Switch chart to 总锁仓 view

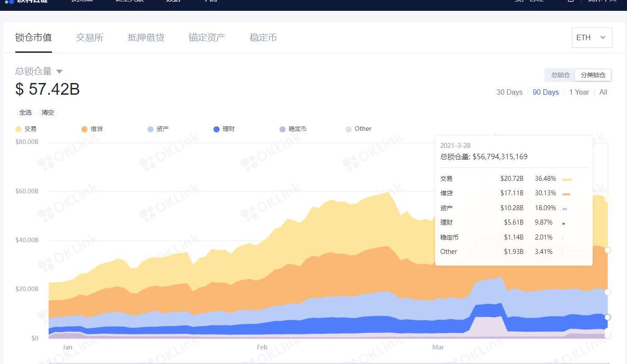[560, 75]
